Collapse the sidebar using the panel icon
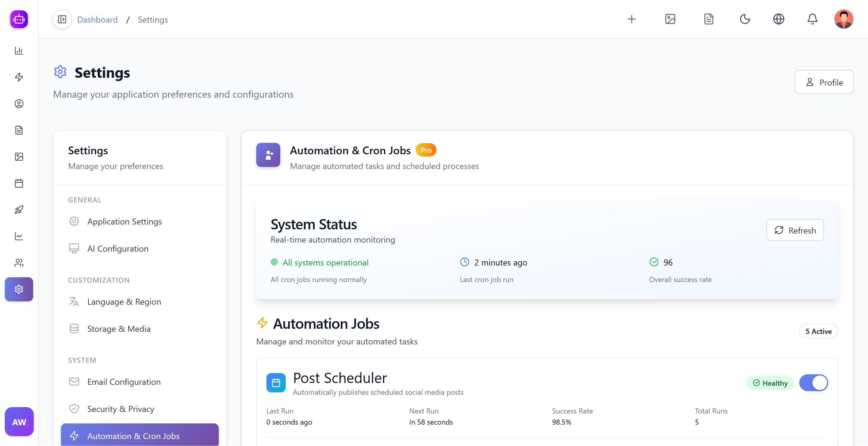 (62, 19)
